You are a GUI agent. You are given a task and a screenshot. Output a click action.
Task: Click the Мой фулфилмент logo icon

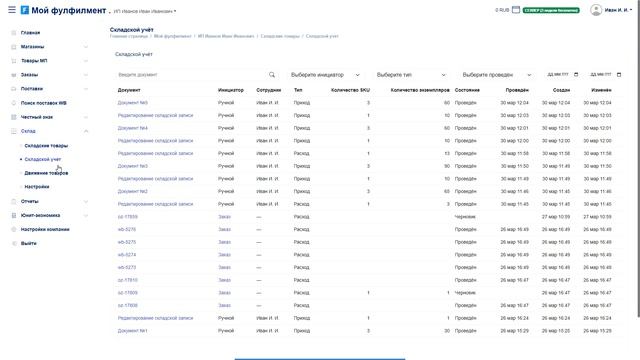tap(25, 10)
